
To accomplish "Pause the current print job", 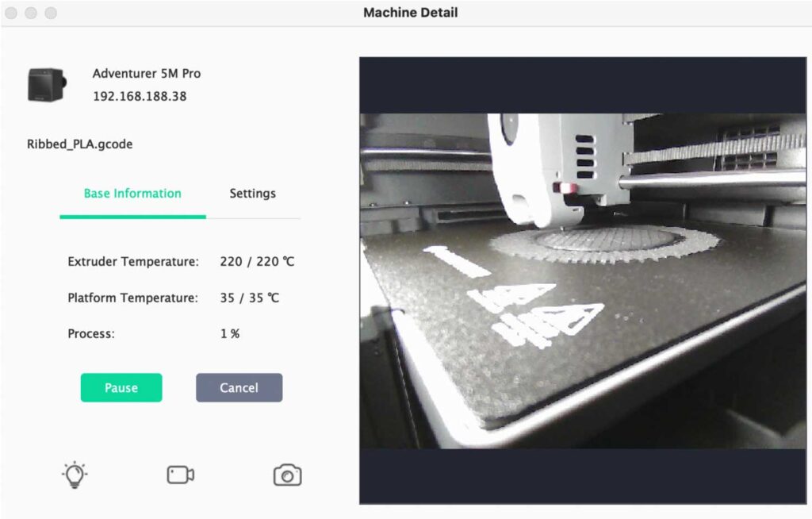I will [x=121, y=388].
